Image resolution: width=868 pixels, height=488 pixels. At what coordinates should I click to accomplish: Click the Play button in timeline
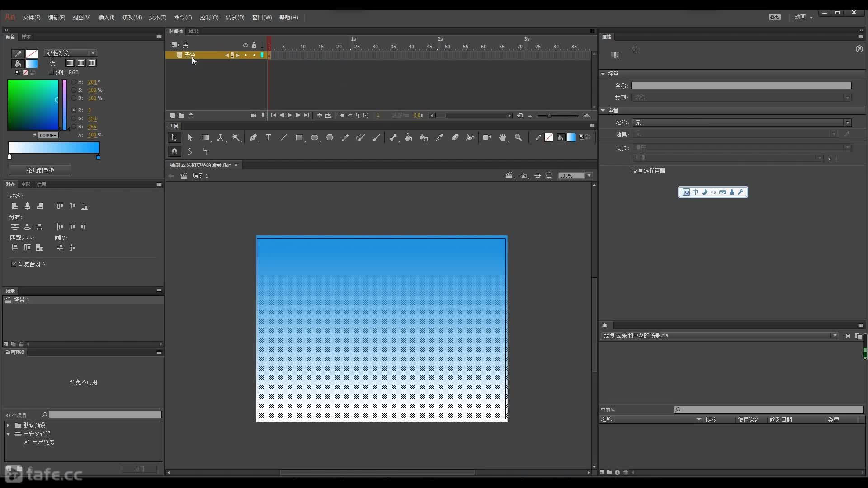coord(290,115)
